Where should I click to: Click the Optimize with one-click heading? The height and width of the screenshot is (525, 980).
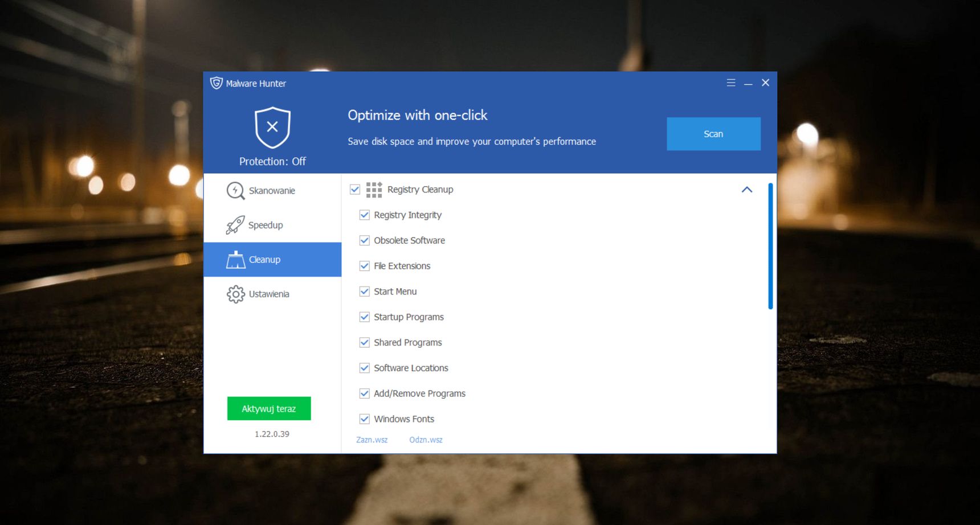tap(418, 116)
